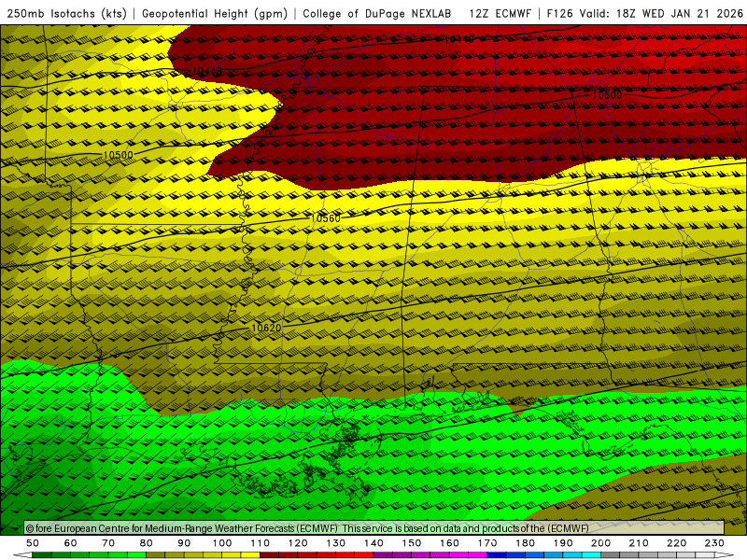The image size is (747, 560).
Task: Pick the bright red swatch ending at 140
Action: [x=364, y=555]
